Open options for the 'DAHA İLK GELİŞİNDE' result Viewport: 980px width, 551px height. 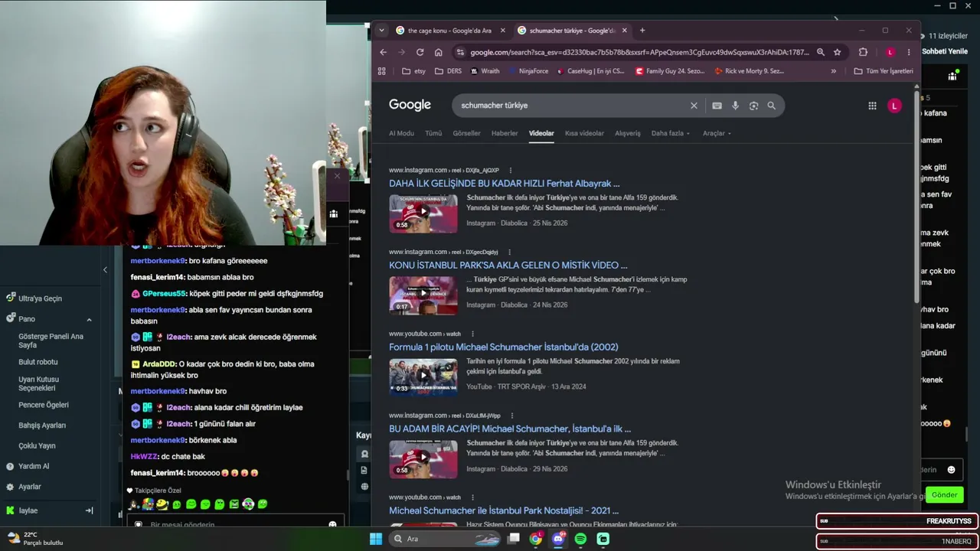pos(510,171)
